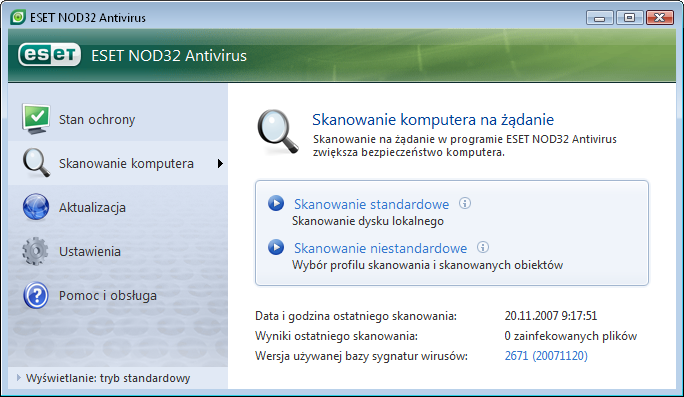Go to the Aktualizacja section
The width and height of the screenshot is (684, 397).
[x=118, y=207]
